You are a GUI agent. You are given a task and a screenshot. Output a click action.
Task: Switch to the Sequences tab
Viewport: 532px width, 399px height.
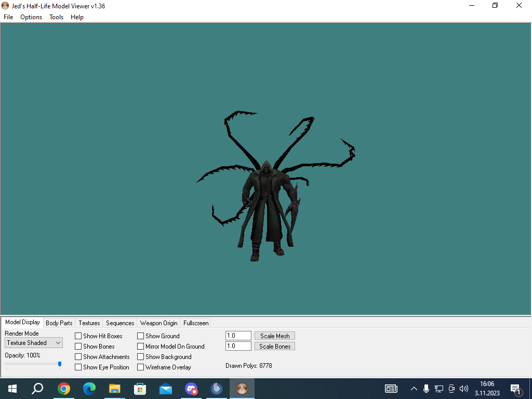point(120,323)
